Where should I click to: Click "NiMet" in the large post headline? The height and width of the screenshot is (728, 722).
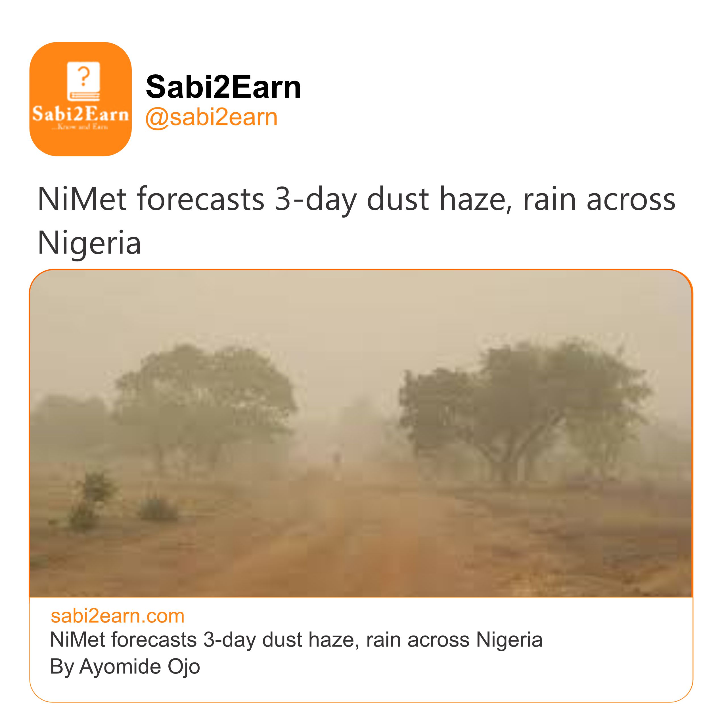82,199
